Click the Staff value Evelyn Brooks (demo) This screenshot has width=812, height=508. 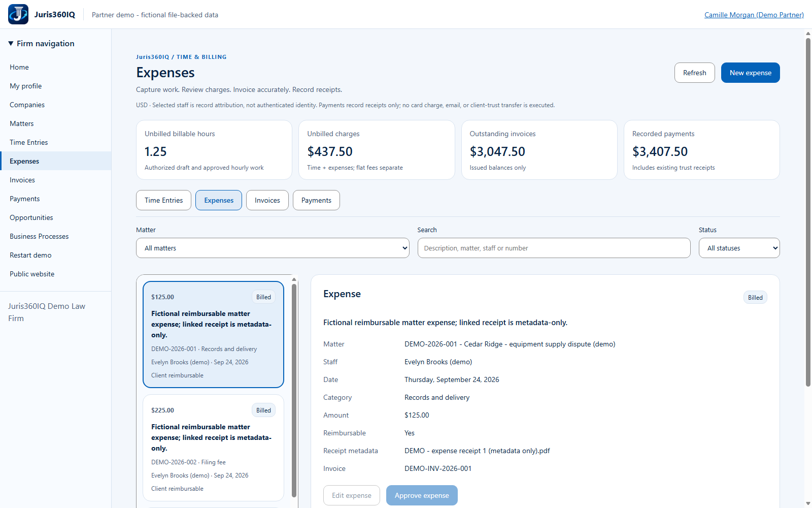pos(438,362)
